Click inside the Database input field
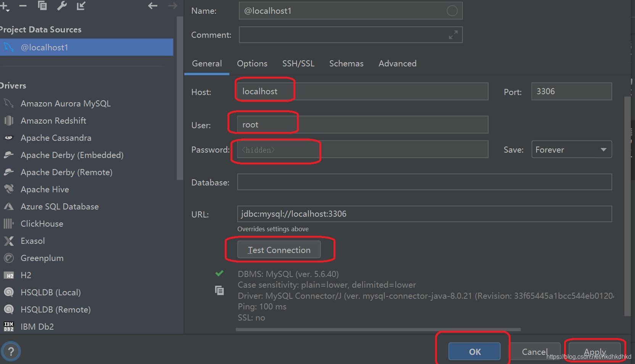Viewport: 635px width, 364px height. coord(424,182)
